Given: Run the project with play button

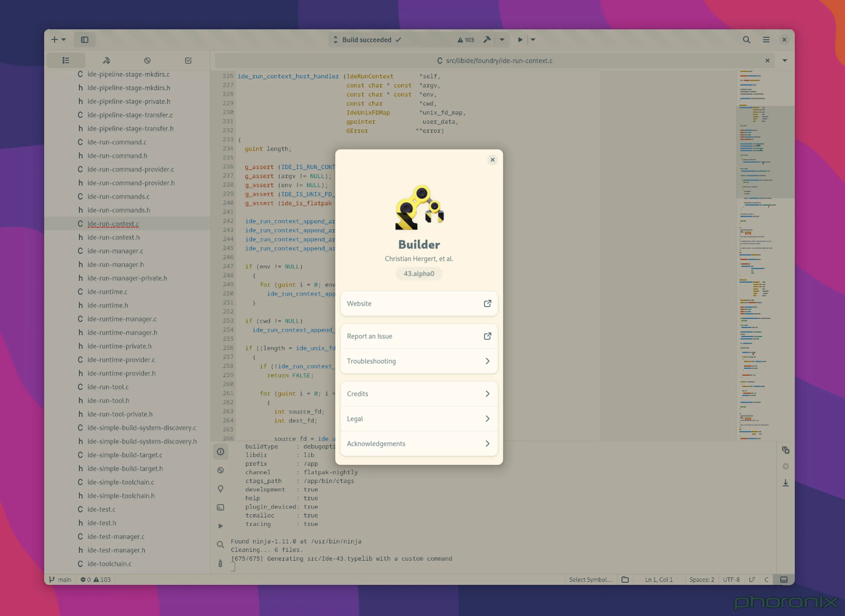Looking at the screenshot, I should [520, 40].
